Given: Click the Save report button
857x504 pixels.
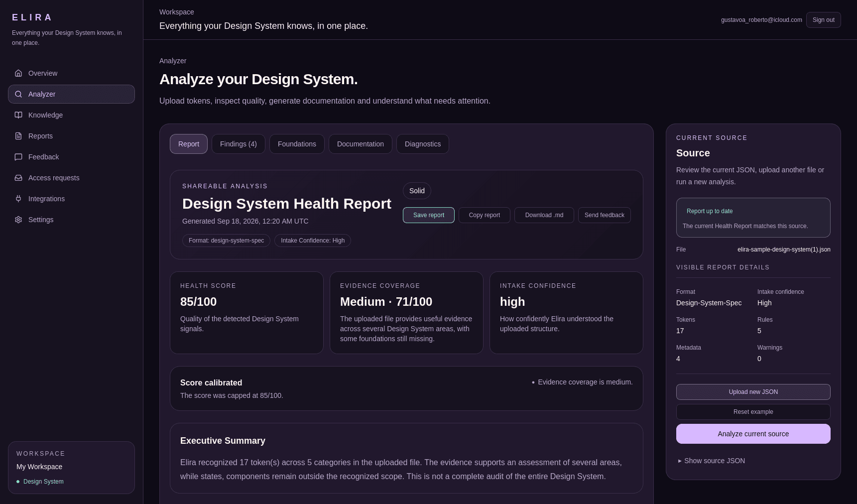Looking at the screenshot, I should [429, 215].
